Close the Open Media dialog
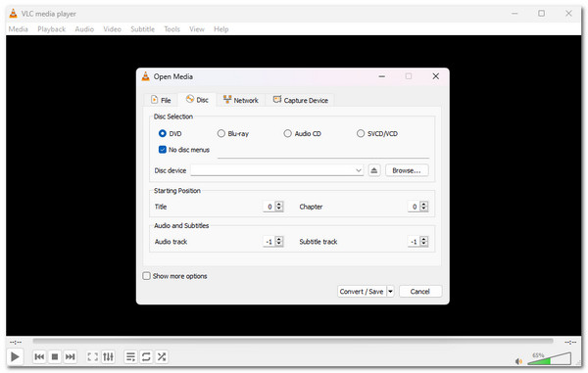 [x=435, y=76]
